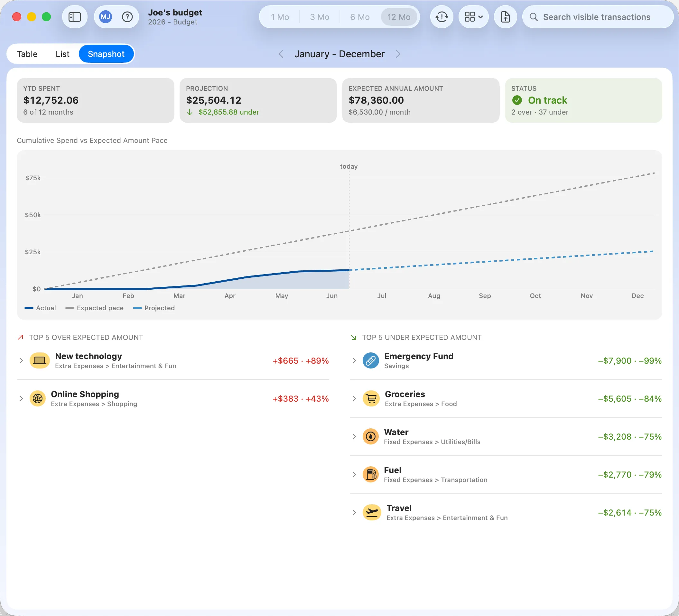Switch to the List tab
This screenshot has height=616, width=679.
[x=62, y=54]
